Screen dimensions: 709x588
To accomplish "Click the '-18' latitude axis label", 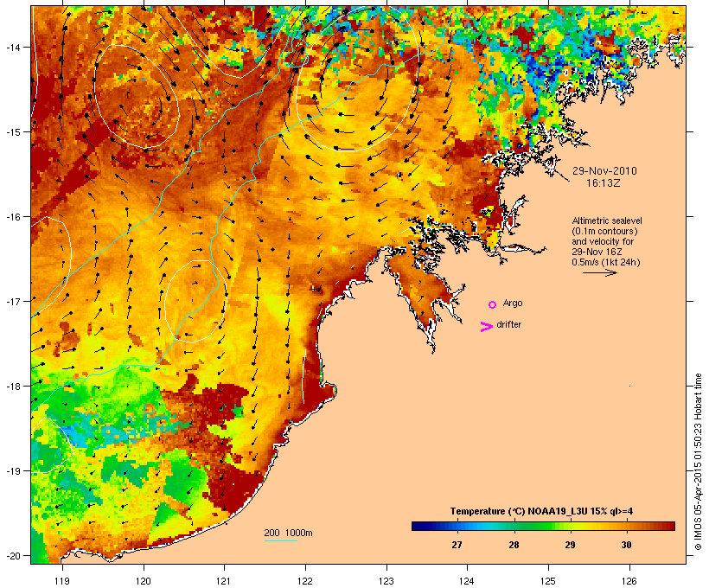I will [12, 387].
